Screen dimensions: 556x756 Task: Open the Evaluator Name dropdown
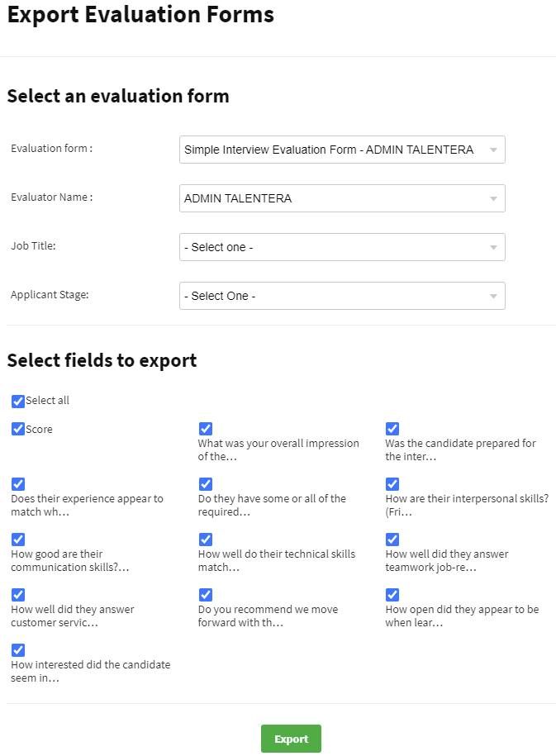pos(341,198)
